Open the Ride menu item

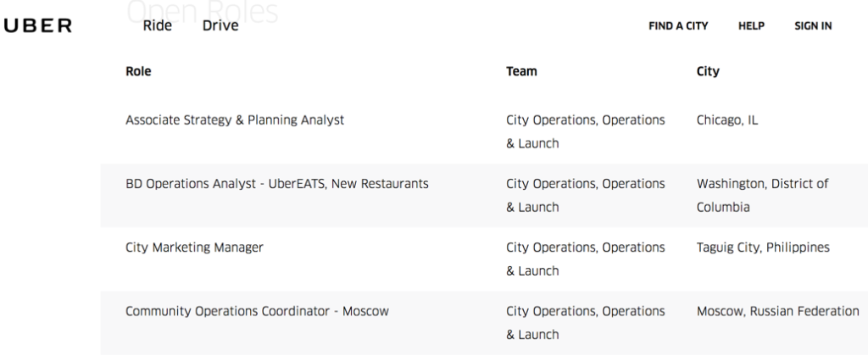[157, 25]
